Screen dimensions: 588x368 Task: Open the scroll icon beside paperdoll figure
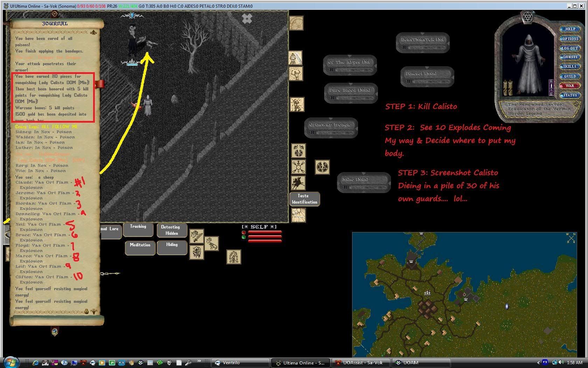point(507,88)
